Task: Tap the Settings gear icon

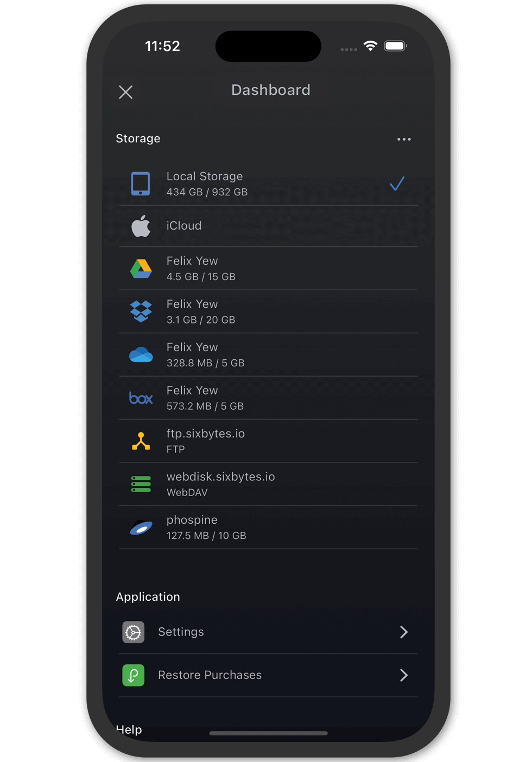Action: [x=134, y=632]
